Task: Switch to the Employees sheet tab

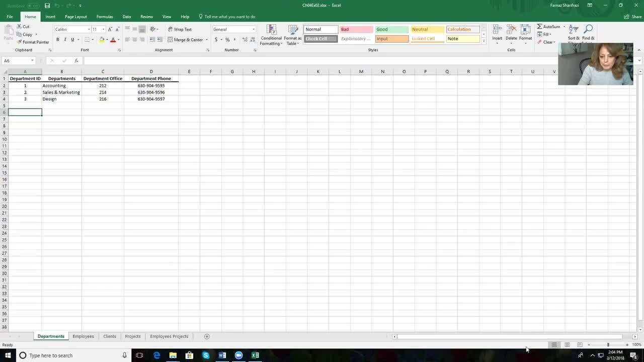Action: 83,336
